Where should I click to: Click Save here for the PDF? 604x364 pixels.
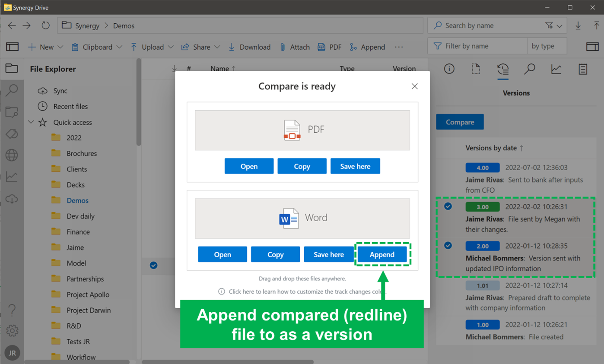(x=355, y=166)
